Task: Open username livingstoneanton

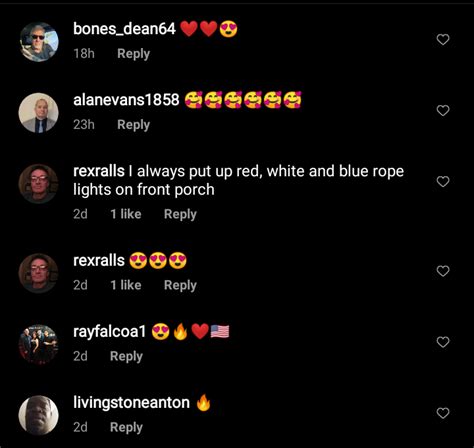Action: pyautogui.click(x=131, y=403)
